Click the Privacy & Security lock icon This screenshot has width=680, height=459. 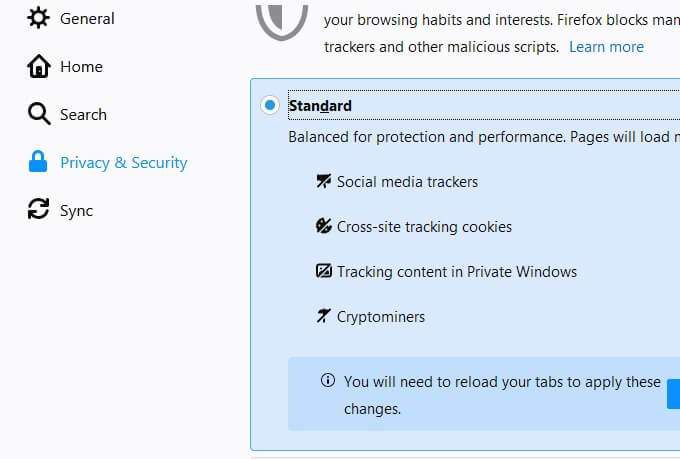39,162
